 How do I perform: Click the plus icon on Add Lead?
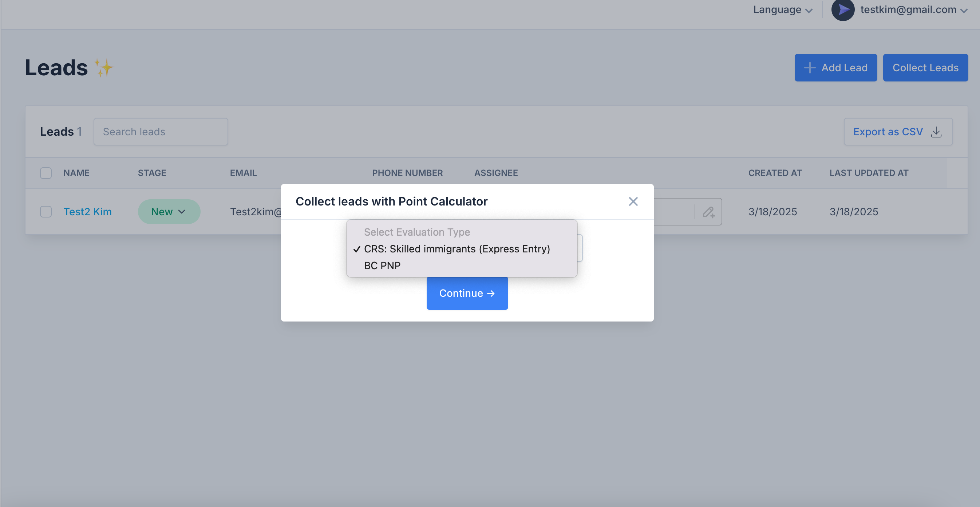click(x=810, y=68)
